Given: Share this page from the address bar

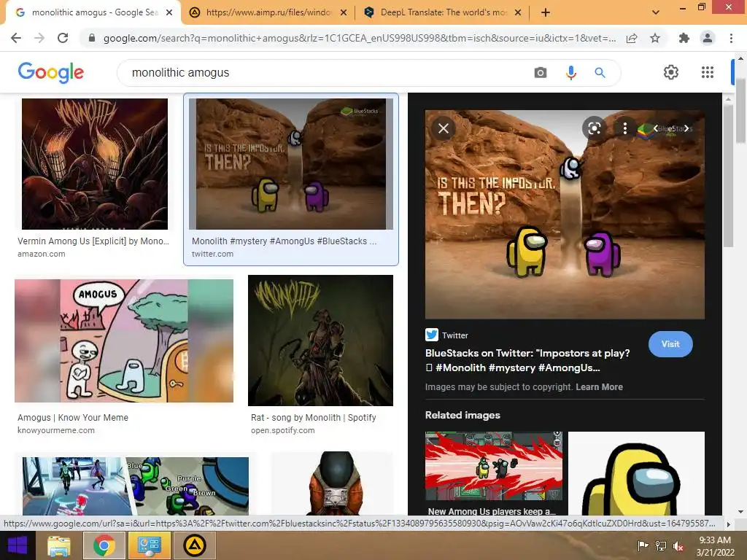Looking at the screenshot, I should point(632,38).
